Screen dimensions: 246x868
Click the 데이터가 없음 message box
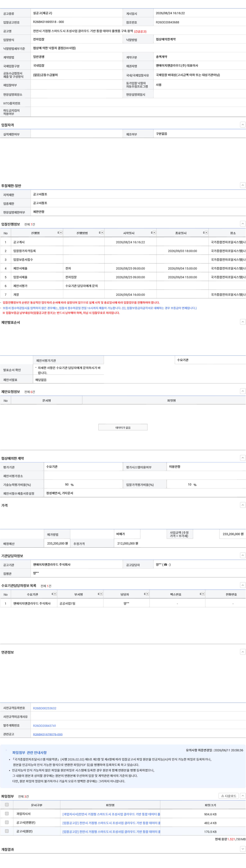click(x=123, y=427)
